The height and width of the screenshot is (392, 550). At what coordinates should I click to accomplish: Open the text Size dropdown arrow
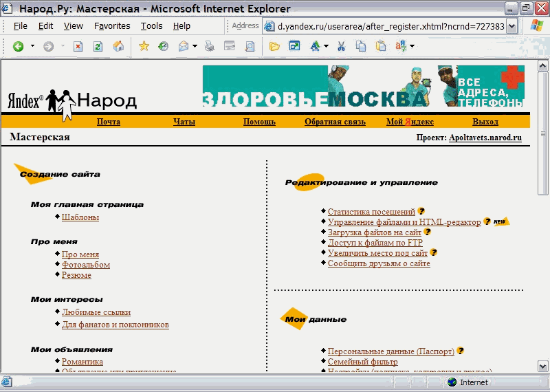point(326,46)
